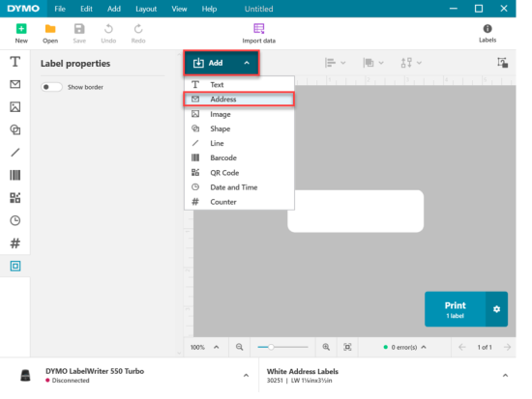Click the LabelWriter printer icon
This screenshot has width=532, height=399.
tap(25, 375)
